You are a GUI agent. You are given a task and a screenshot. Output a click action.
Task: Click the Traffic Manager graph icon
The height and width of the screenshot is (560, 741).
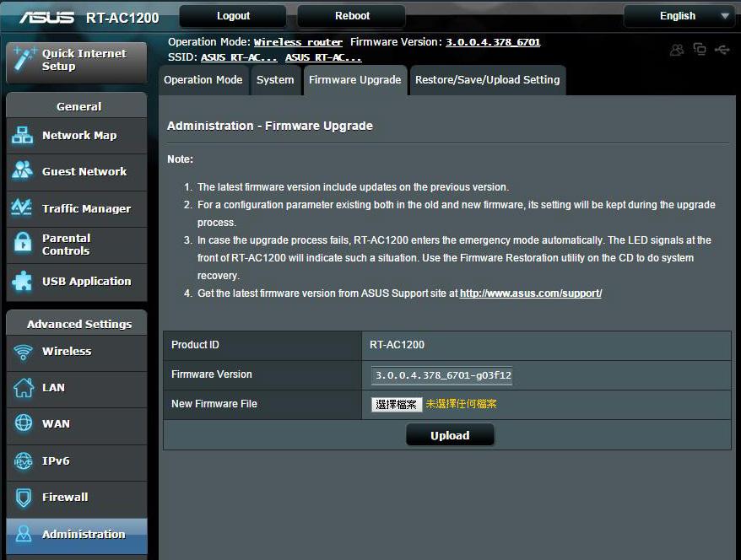(22, 207)
